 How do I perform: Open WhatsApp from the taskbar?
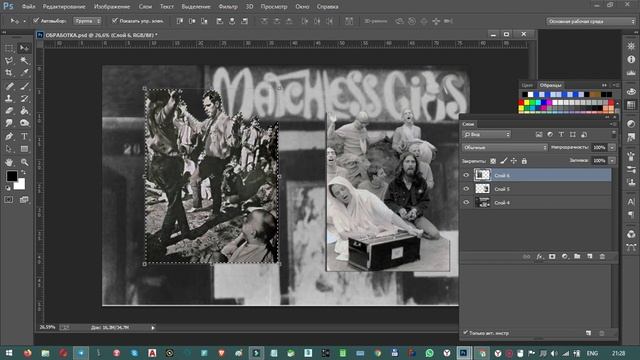(429, 353)
